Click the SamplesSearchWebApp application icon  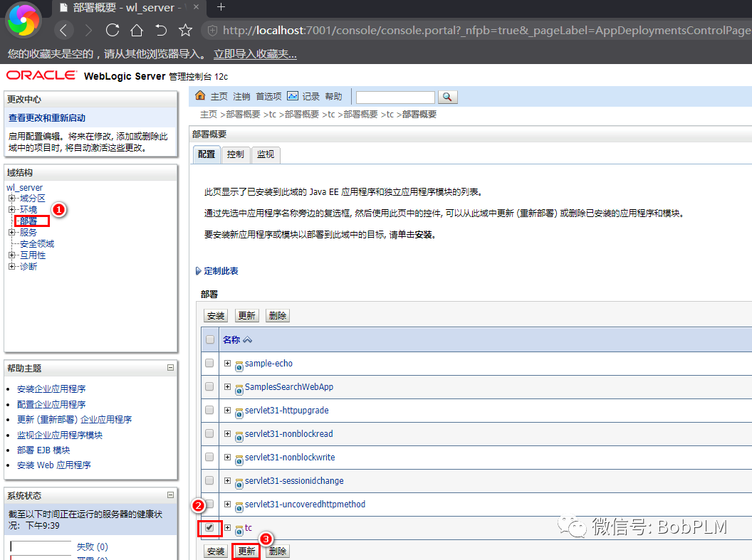point(239,389)
